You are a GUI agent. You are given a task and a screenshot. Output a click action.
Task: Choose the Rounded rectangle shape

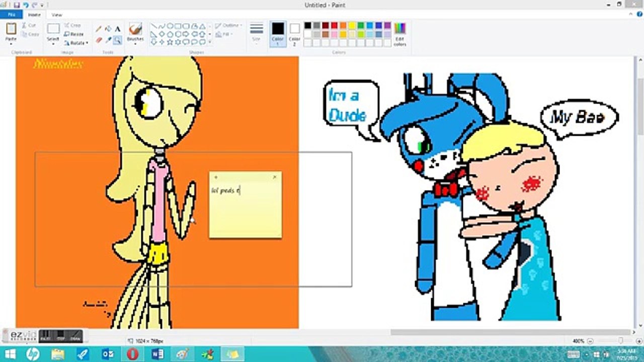point(186,26)
